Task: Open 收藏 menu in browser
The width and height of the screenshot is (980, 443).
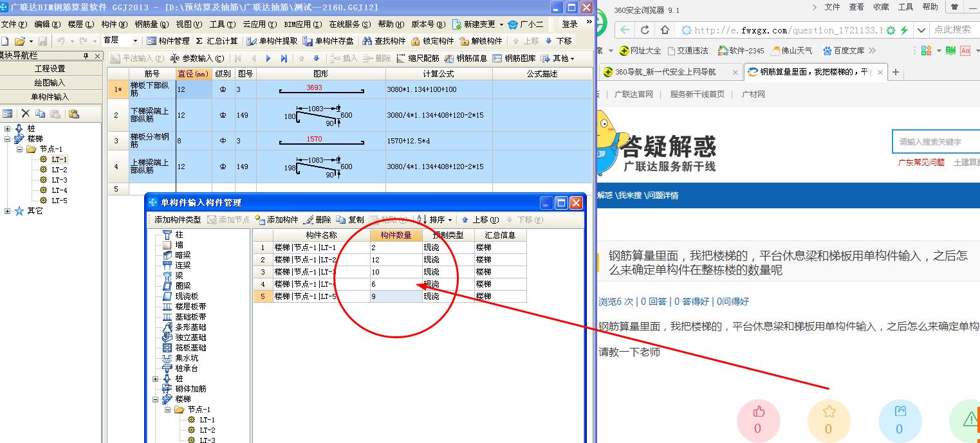Action: pos(881,7)
